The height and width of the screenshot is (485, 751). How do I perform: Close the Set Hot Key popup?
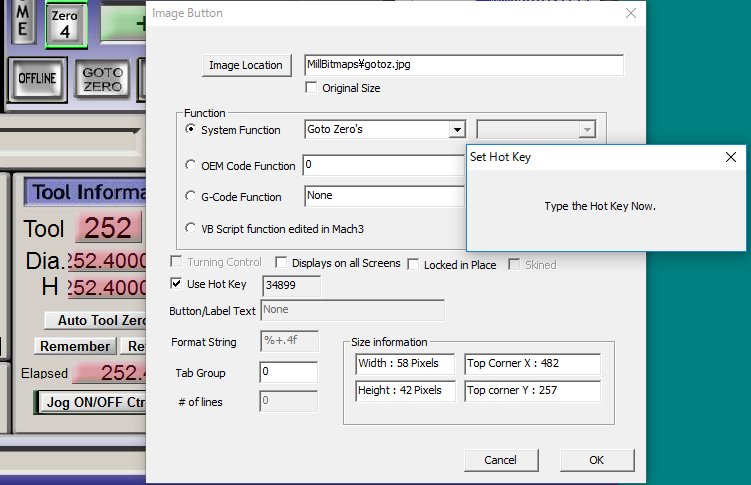click(x=730, y=157)
